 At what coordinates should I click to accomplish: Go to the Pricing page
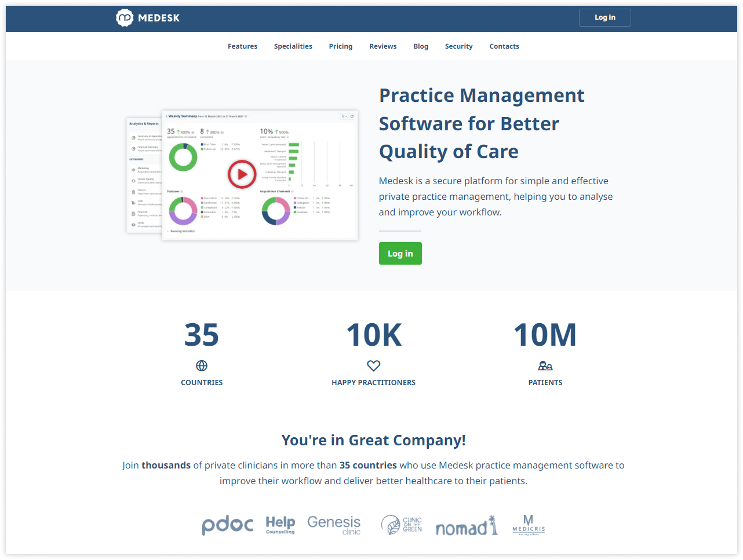341,46
